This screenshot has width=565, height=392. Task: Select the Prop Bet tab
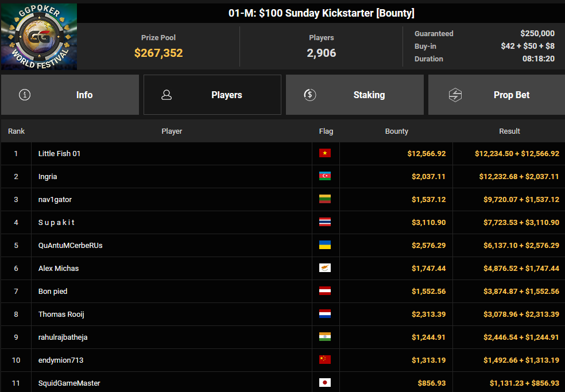coord(497,95)
